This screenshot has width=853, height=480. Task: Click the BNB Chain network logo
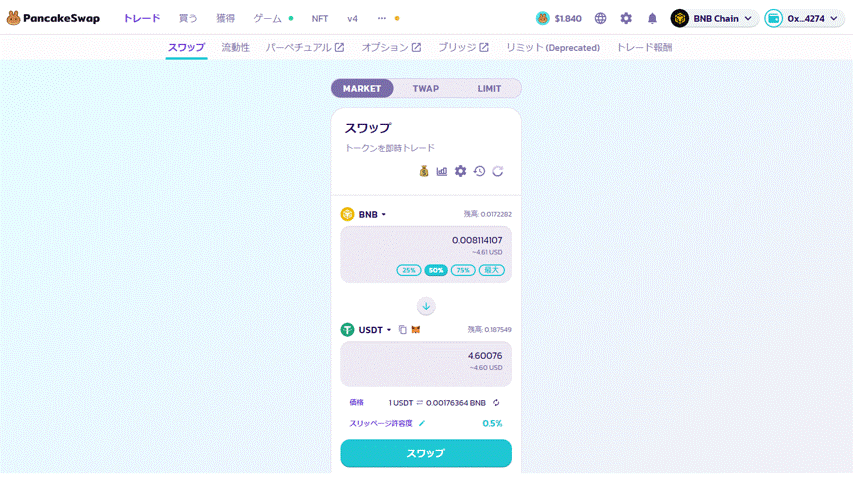tap(679, 19)
